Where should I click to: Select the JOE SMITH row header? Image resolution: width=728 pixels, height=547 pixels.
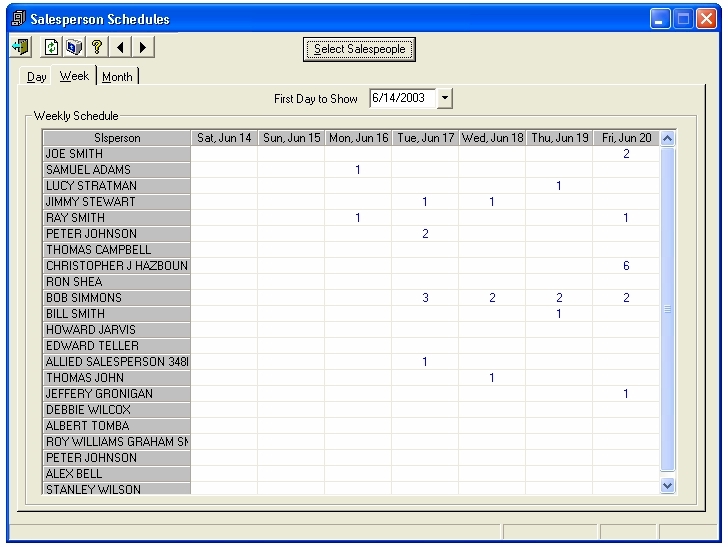point(117,154)
